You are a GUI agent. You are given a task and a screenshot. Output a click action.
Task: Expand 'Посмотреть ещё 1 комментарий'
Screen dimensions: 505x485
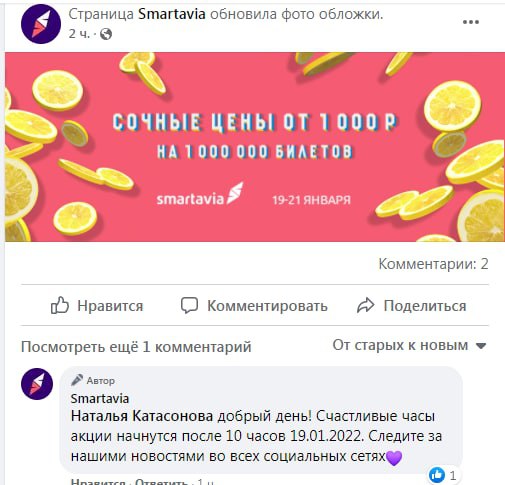(x=136, y=347)
